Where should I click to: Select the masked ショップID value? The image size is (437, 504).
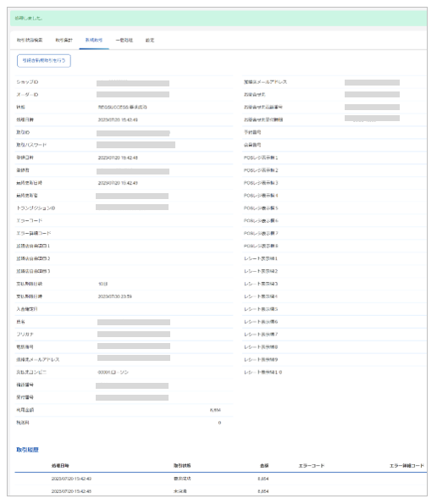point(133,83)
